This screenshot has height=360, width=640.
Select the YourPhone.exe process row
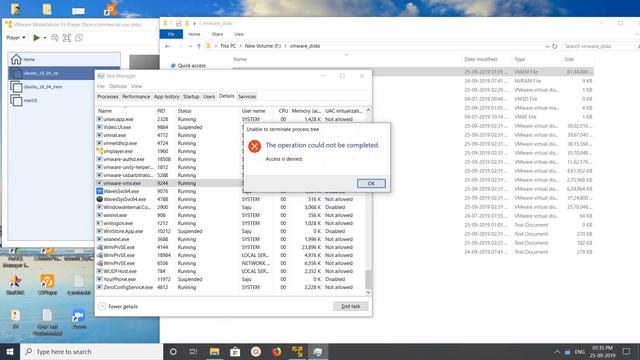(231, 279)
